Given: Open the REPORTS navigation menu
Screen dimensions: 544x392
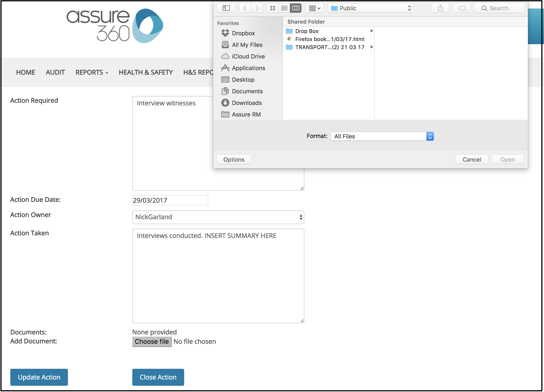Looking at the screenshot, I should click(x=92, y=72).
